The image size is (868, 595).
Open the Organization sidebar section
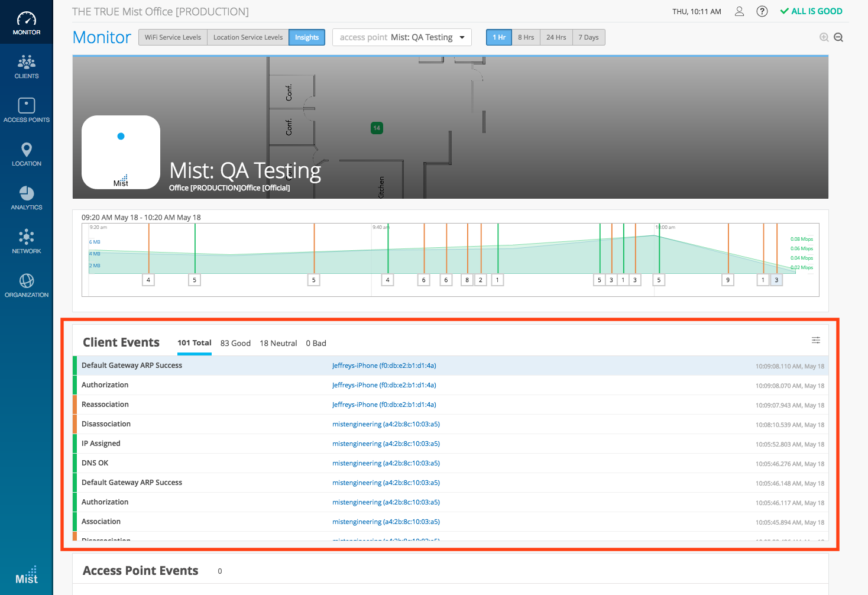[27, 286]
